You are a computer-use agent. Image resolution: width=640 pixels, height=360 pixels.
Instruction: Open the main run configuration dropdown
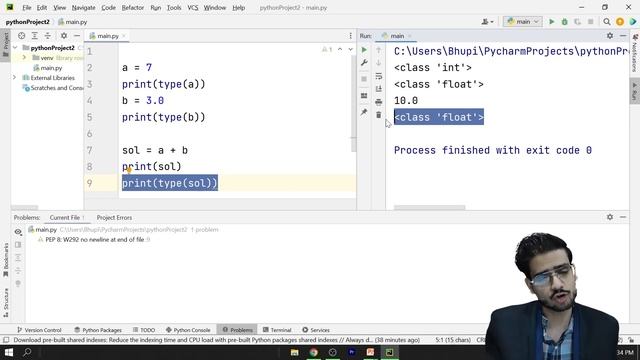pos(523,22)
